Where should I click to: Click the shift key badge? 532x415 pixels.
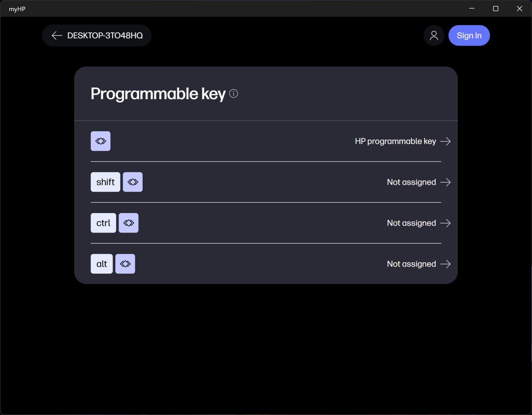pyautogui.click(x=105, y=182)
